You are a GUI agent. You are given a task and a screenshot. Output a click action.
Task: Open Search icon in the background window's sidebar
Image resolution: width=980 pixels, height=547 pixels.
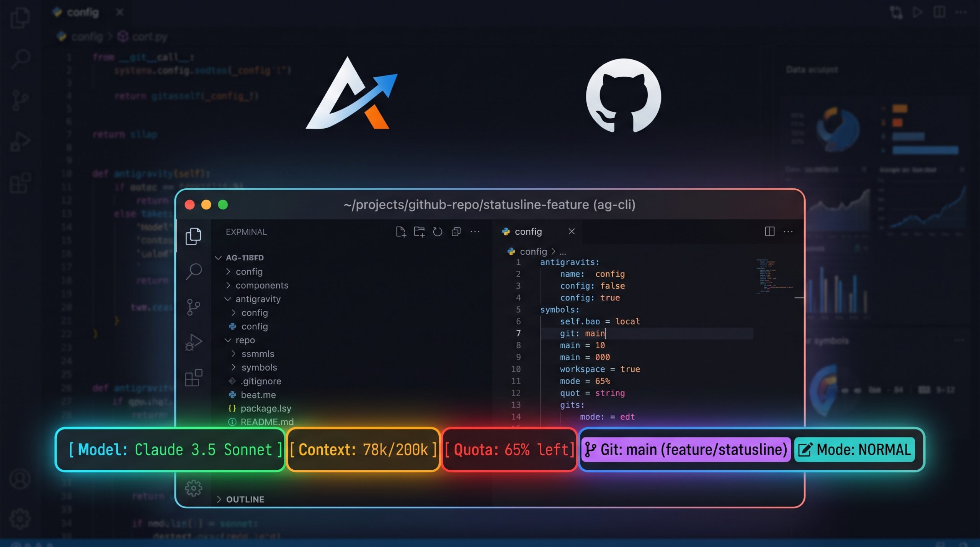coord(21,59)
